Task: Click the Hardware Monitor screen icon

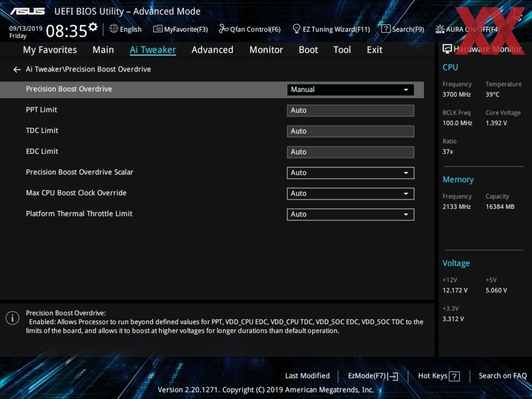Action: 447,49
